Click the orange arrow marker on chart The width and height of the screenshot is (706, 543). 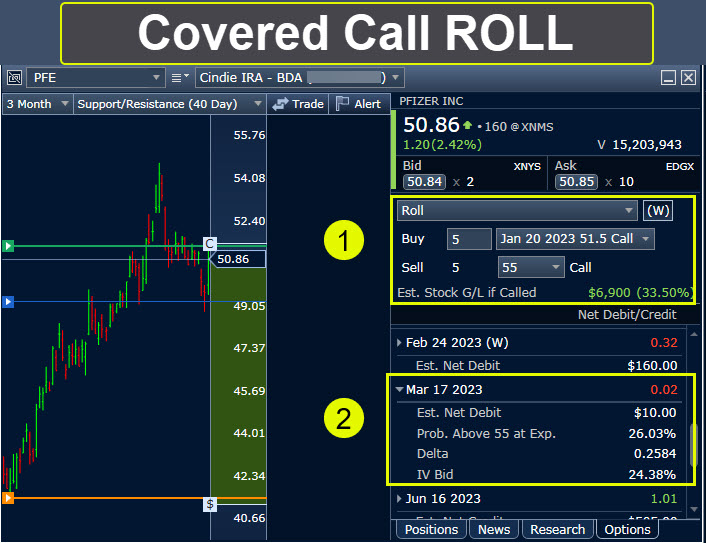click(x=8, y=498)
